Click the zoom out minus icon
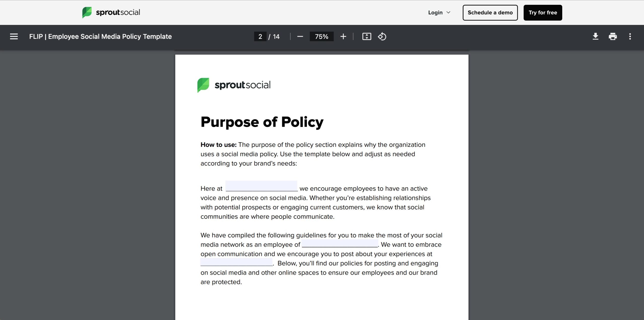 pyautogui.click(x=300, y=36)
